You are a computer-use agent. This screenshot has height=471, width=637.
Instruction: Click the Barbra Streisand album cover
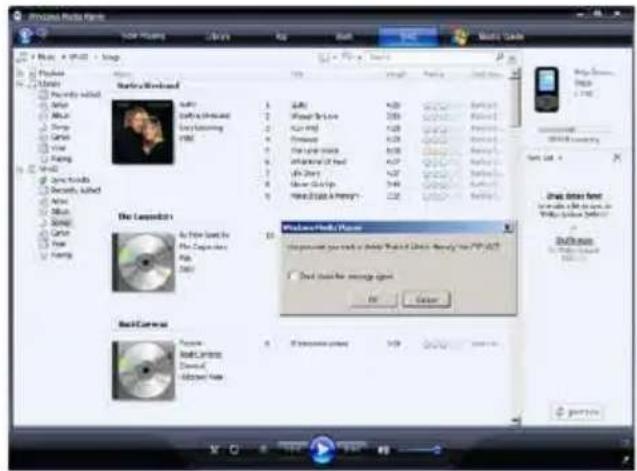[x=143, y=132]
